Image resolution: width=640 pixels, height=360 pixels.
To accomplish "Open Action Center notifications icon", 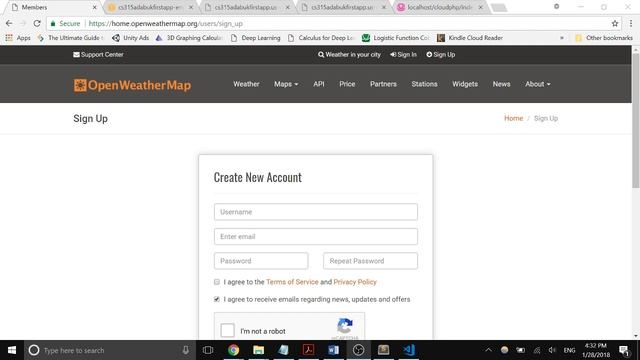I will click(624, 350).
